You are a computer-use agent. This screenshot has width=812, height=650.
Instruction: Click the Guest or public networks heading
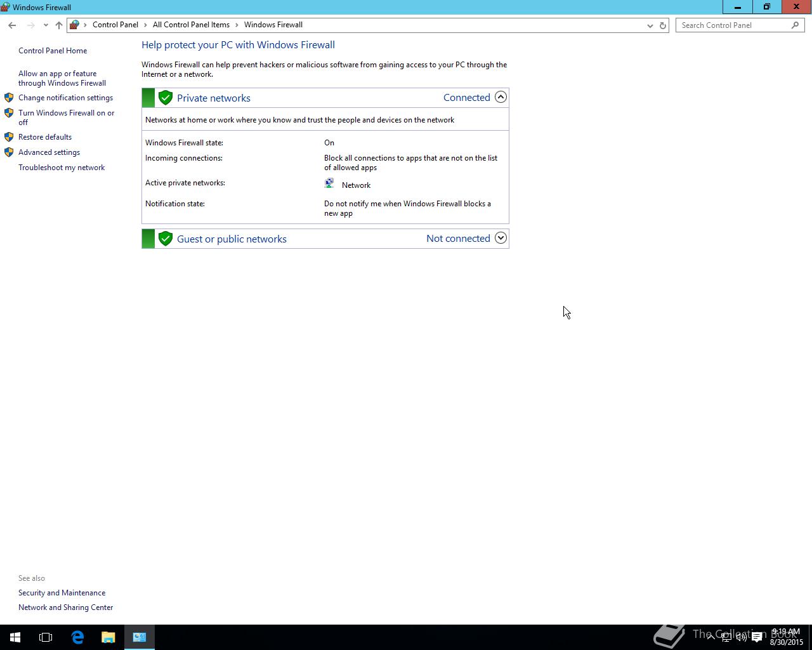(x=232, y=239)
